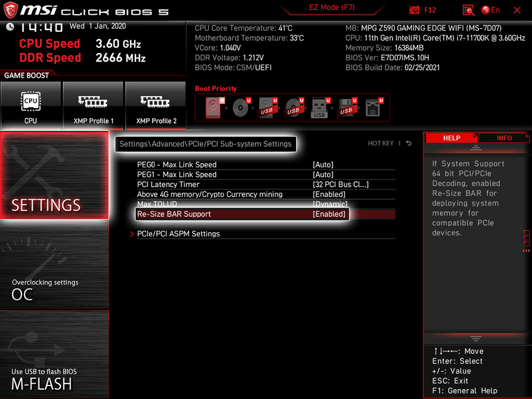Click the DDR Voltage 1.212V reading
The image size is (532, 399).
229,58
